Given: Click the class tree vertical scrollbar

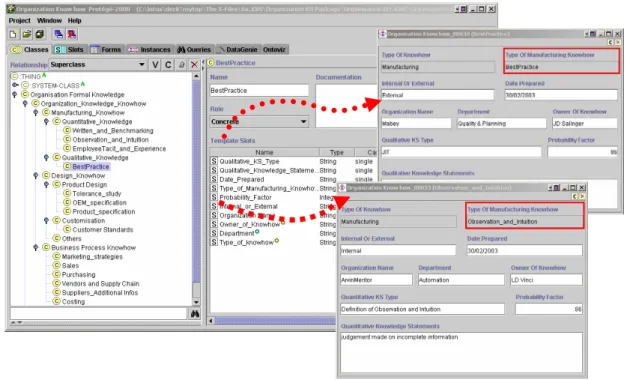Looking at the screenshot, I should pos(196,188).
